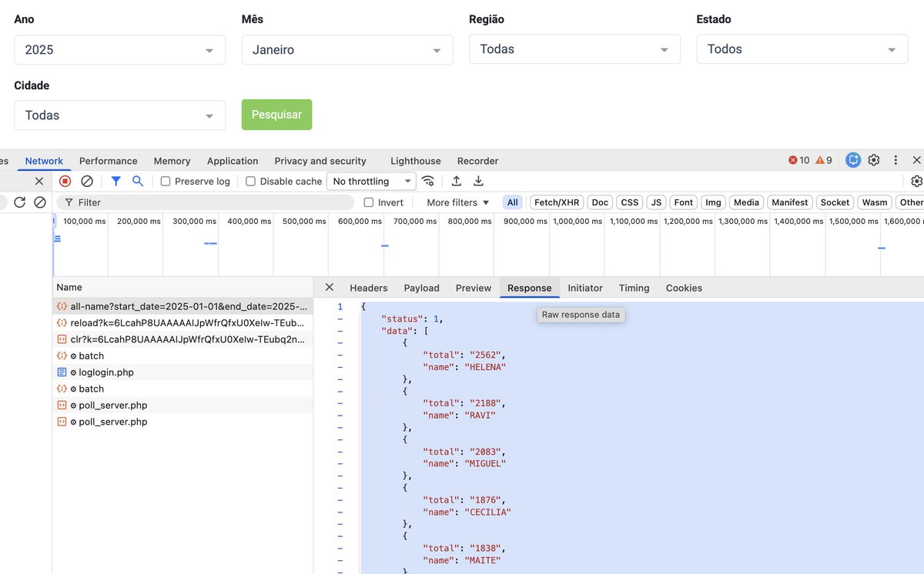Close the DevTools panel X
Image resolution: width=924 pixels, height=574 pixels.
coord(917,160)
